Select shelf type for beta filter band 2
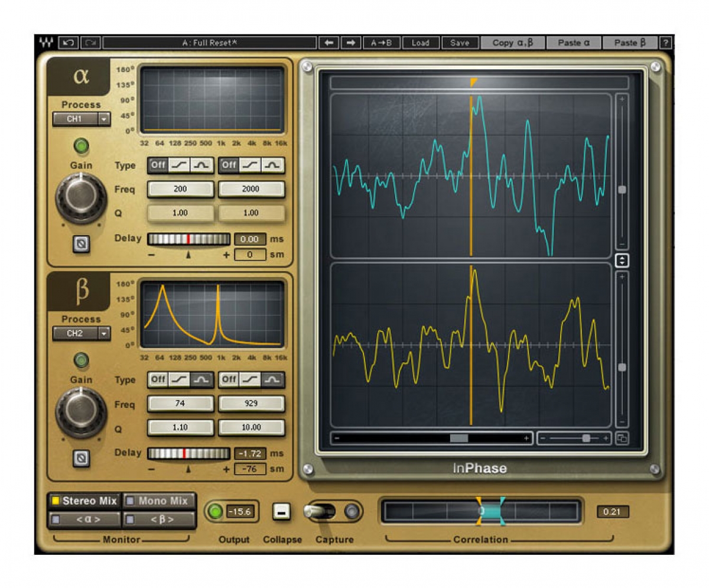The image size is (709, 588). (251, 379)
